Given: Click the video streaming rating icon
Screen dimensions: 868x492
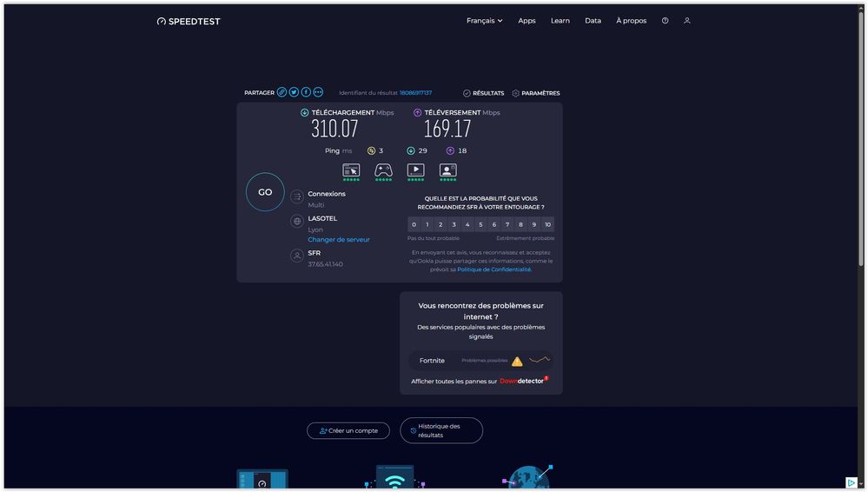Looking at the screenshot, I should [415, 171].
